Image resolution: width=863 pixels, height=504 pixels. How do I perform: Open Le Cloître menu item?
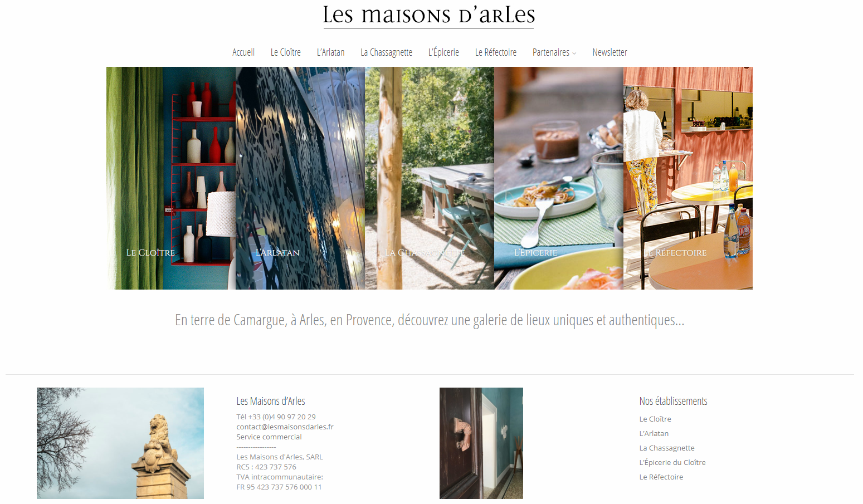click(286, 52)
